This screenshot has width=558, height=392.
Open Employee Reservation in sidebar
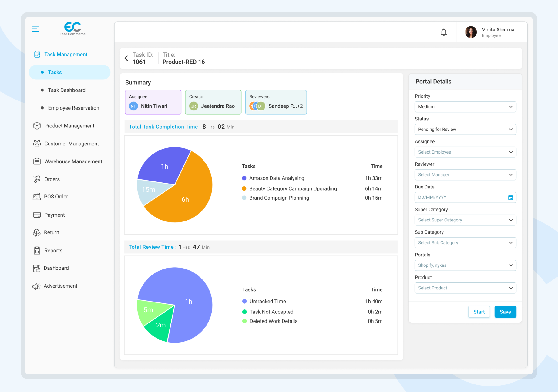74,108
